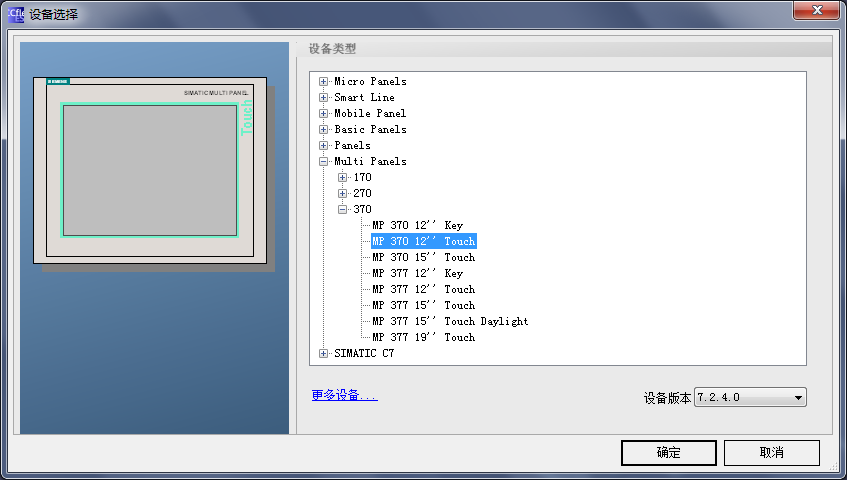Select MP 377 12'' Key device
The height and width of the screenshot is (480, 847).
click(418, 273)
